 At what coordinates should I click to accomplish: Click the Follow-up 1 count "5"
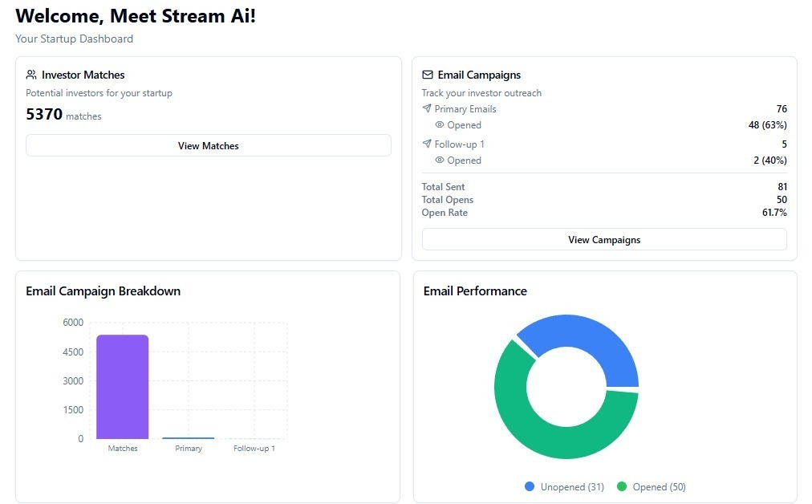pyautogui.click(x=784, y=144)
